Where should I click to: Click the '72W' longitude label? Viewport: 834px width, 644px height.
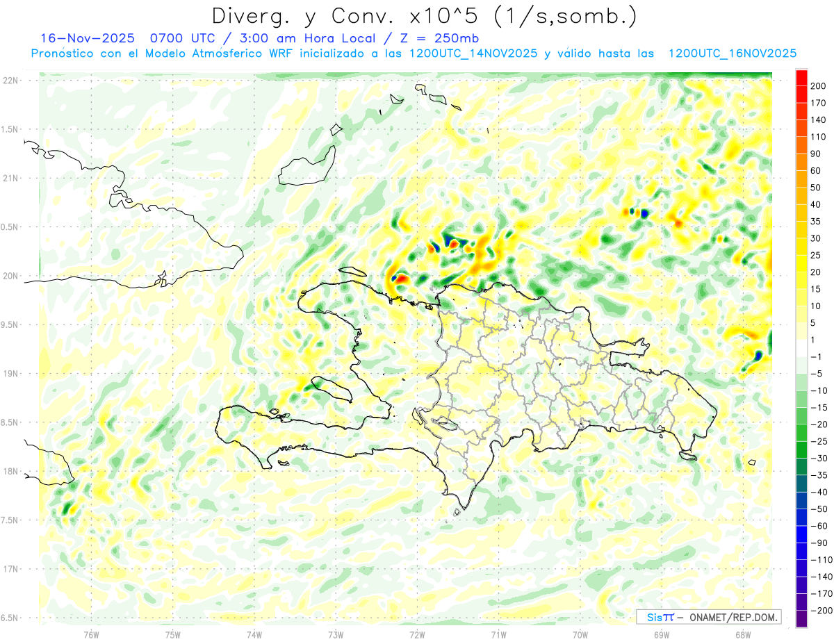pyautogui.click(x=417, y=635)
